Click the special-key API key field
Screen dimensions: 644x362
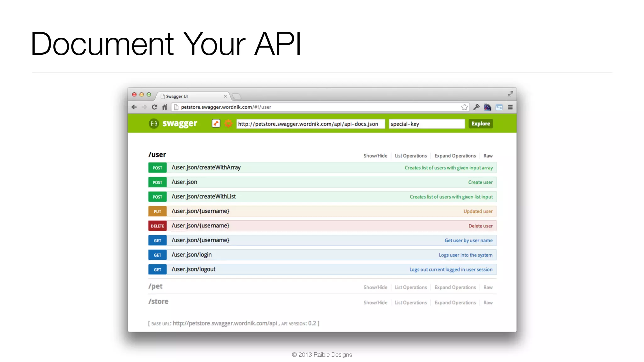tap(427, 124)
